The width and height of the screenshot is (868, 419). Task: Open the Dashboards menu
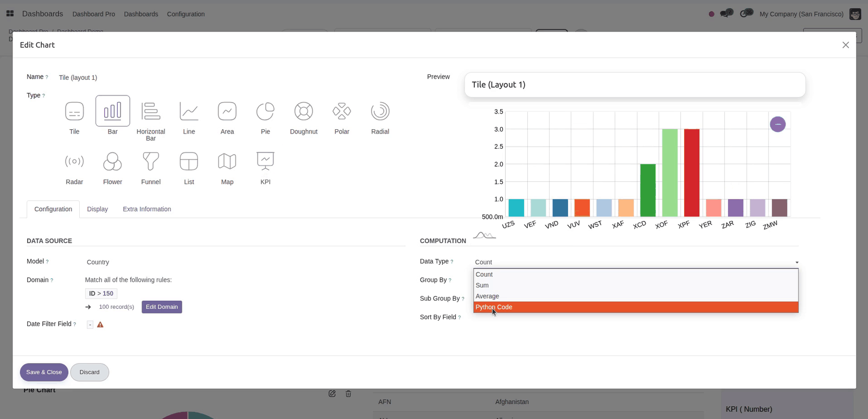(141, 14)
